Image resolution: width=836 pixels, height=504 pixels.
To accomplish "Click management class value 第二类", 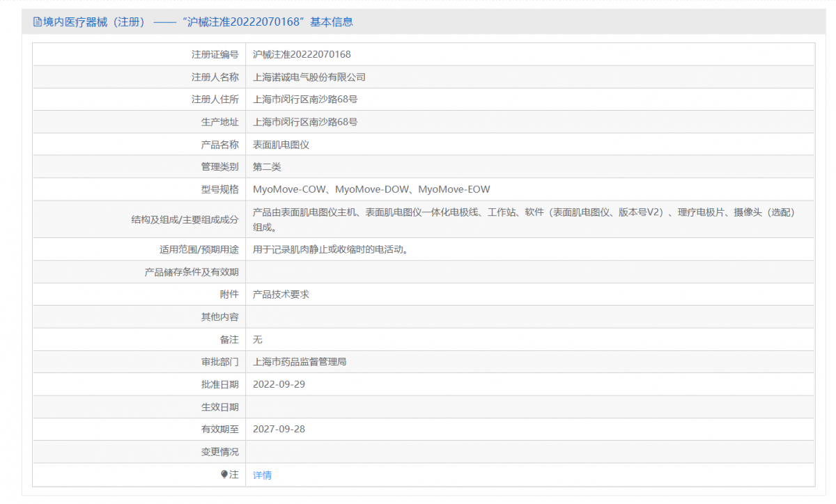I will [267, 167].
